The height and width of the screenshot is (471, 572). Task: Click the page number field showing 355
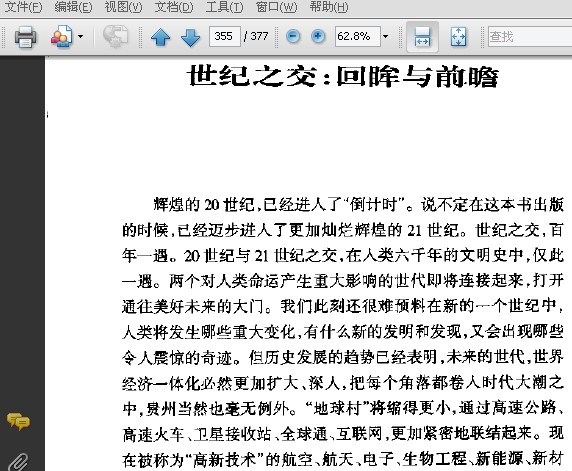(225, 36)
